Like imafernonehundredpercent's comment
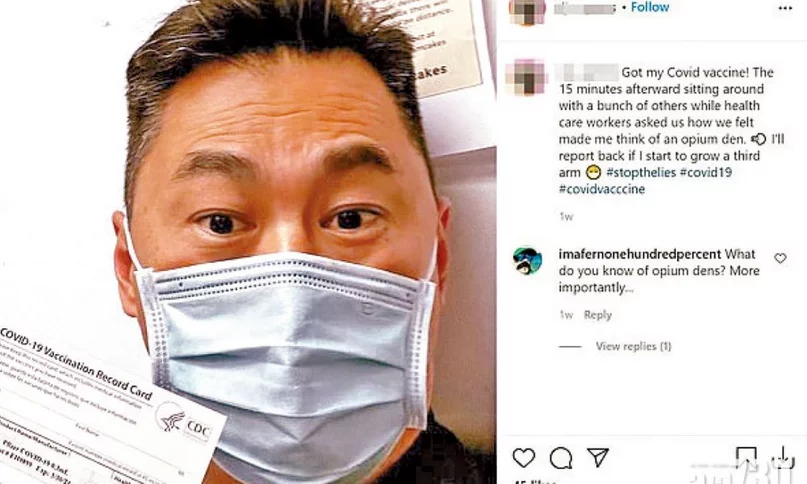Viewport: 807px width, 484px height. [780, 258]
